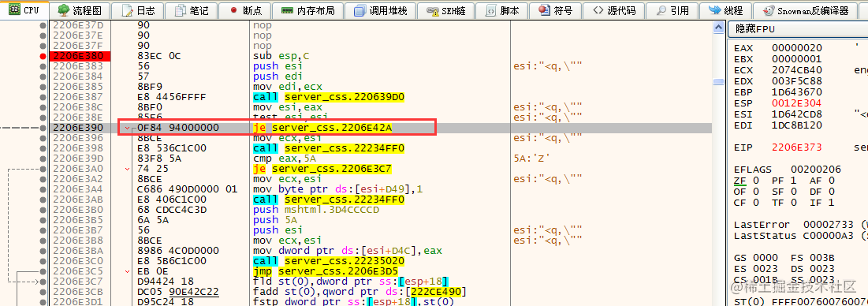Click the disassembly vertical scrollbar thumb
The height and width of the screenshot is (306, 868).
(719, 82)
